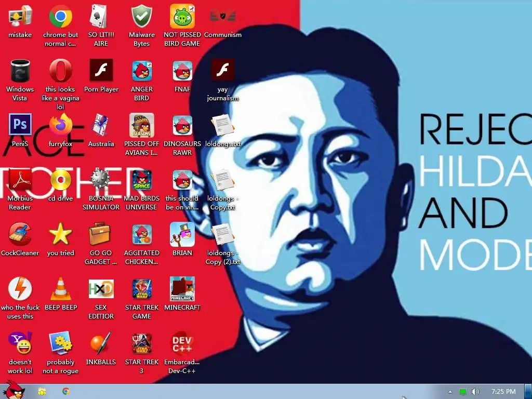Open "NOT PISSED BIRD GAME" icon
The height and width of the screenshot is (399, 532).
pos(182,16)
